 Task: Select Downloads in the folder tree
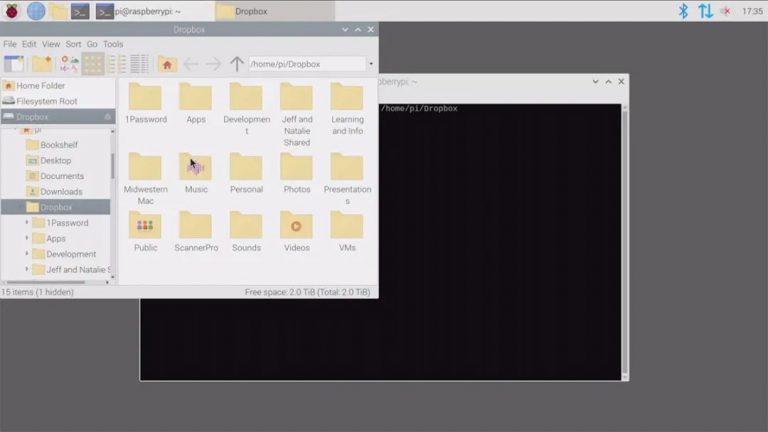click(61, 192)
